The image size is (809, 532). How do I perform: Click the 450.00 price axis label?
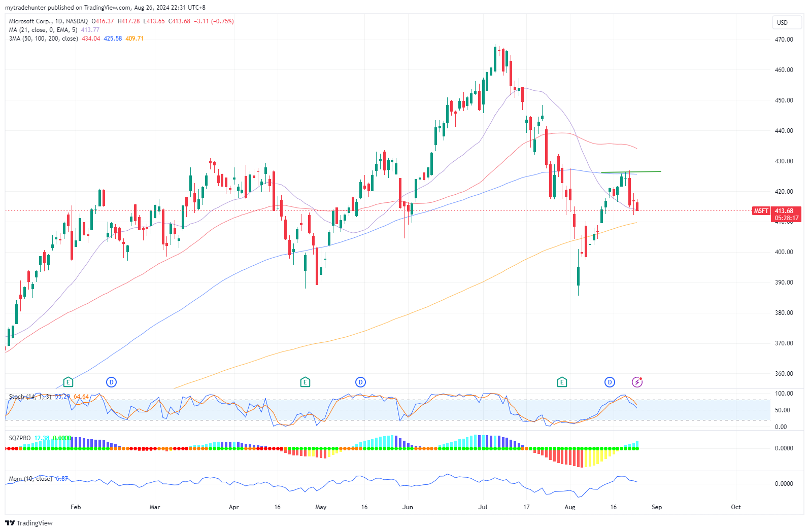click(784, 100)
